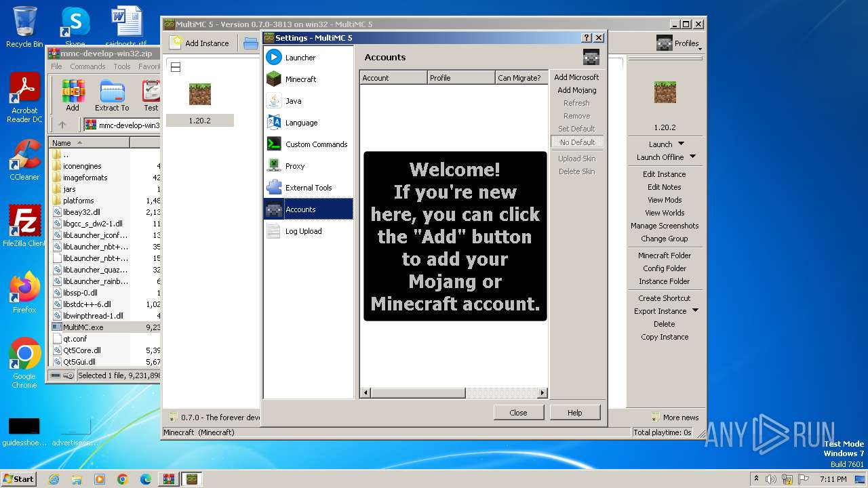The image size is (868, 488).
Task: Click Delete in instance side panel
Action: coord(665,324)
